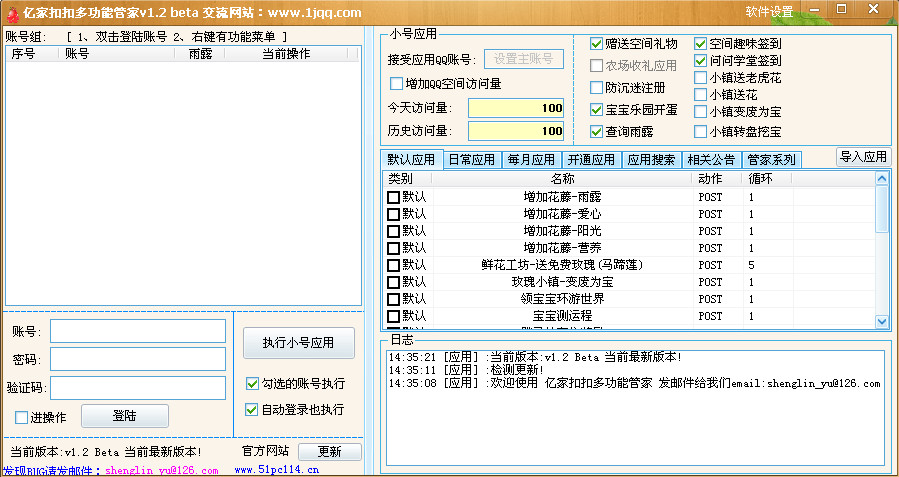Click the list scrollbar up arrow
899x477 pixels.
tap(882, 179)
